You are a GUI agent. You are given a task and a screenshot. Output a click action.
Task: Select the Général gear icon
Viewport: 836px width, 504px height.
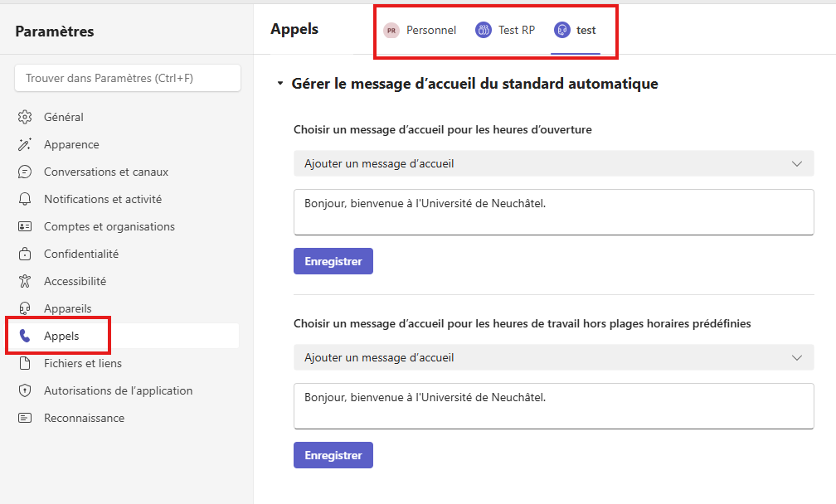pos(26,117)
